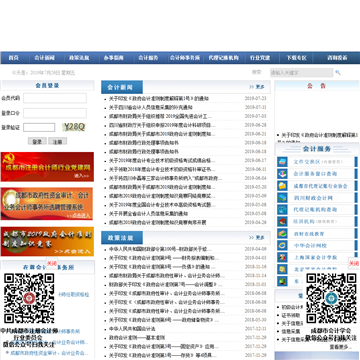This screenshot has height=360, width=360.
Task: Open 2019政府会计准则制度知识竞赛 banner
Action: (x=47, y=241)
